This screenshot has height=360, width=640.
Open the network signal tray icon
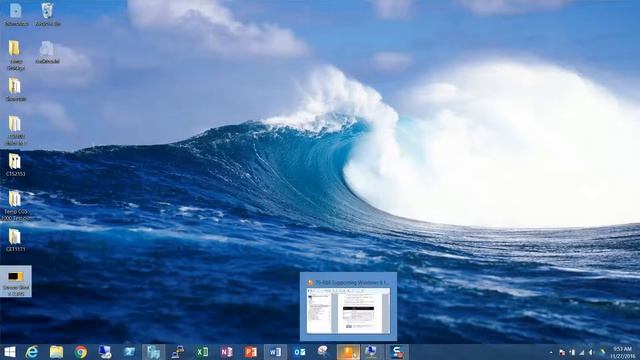(582, 352)
